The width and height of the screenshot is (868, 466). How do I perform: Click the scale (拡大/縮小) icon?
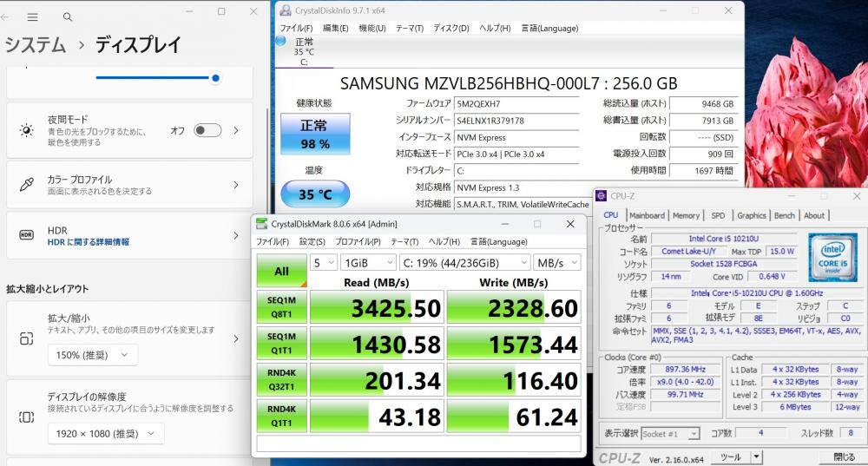26,338
